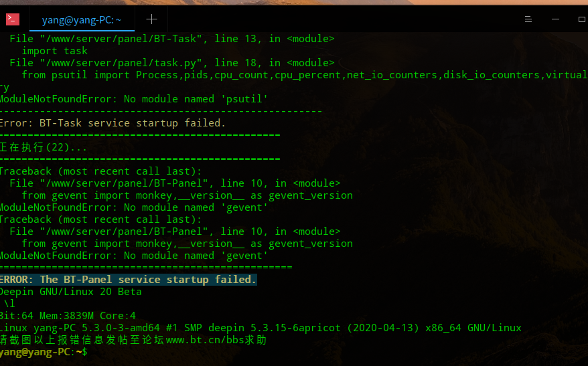Screen dimensions: 588x366
Task: Add a new terminal tab with plus
Action: click(x=151, y=19)
